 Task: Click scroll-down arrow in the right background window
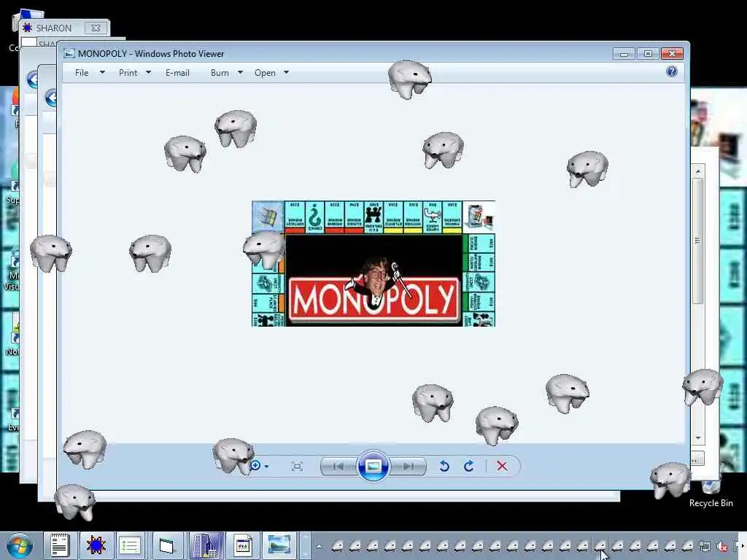pyautogui.click(x=698, y=437)
